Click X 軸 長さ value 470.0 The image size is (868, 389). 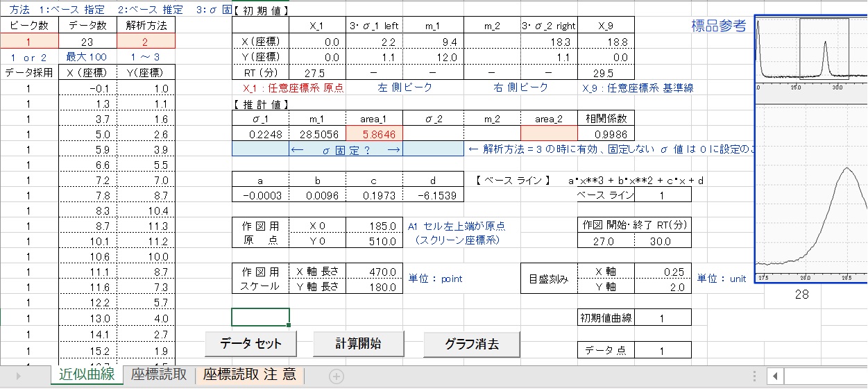[x=375, y=272]
